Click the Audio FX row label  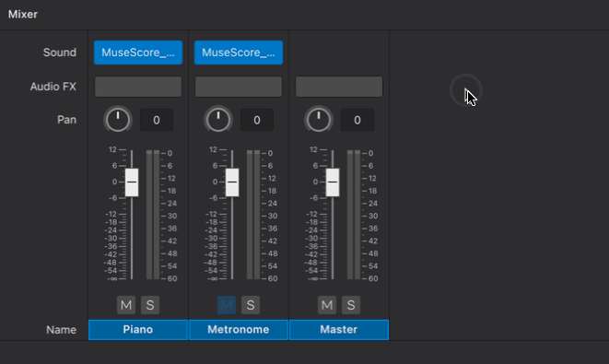pyautogui.click(x=53, y=87)
